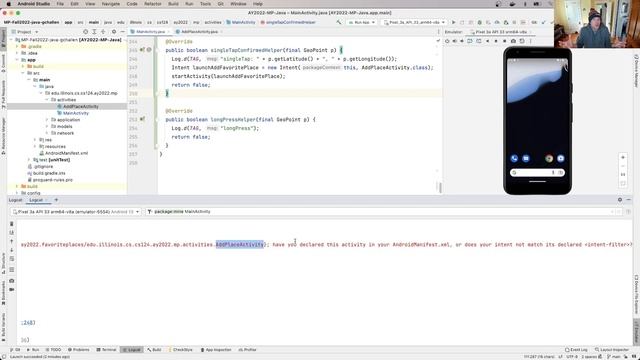
Task: Toggle Logcat soft-wrap icon
Action: [x=12, y=259]
